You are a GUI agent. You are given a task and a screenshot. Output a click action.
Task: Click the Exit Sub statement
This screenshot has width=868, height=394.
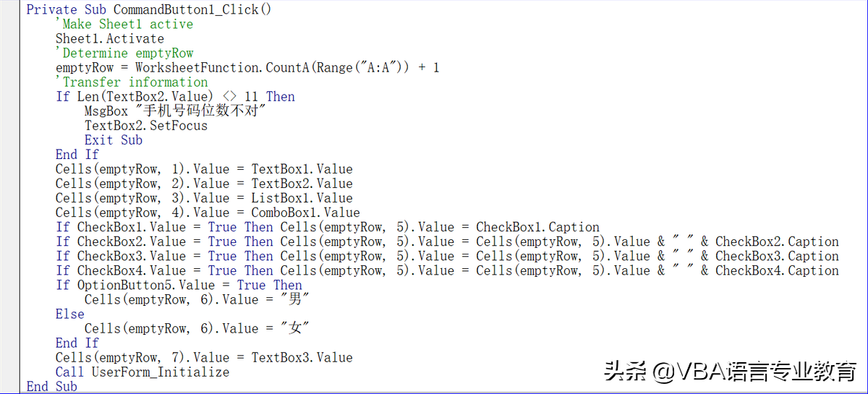tap(114, 140)
